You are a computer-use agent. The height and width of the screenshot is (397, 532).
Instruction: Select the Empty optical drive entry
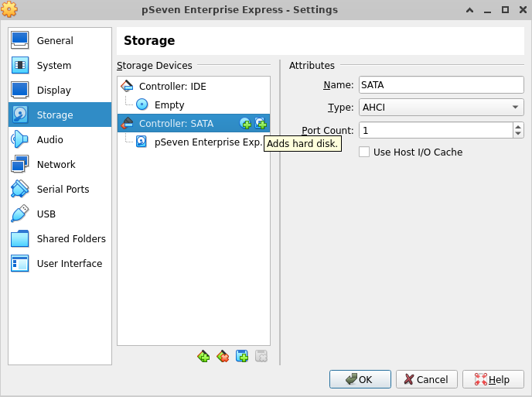coord(169,104)
